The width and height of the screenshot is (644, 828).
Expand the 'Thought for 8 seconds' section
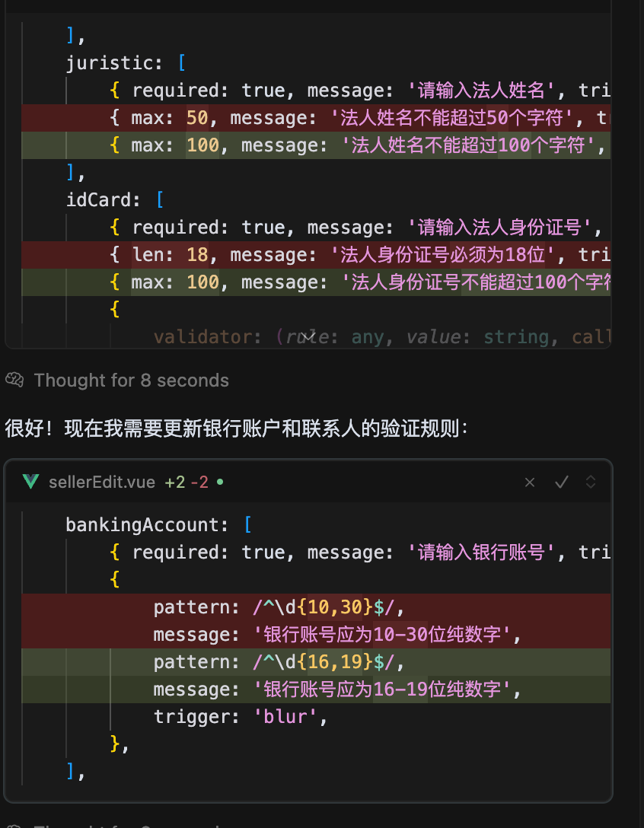point(131,381)
